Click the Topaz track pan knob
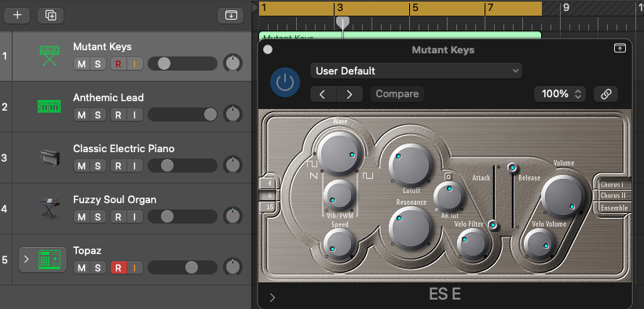The height and width of the screenshot is (309, 644). tap(232, 267)
